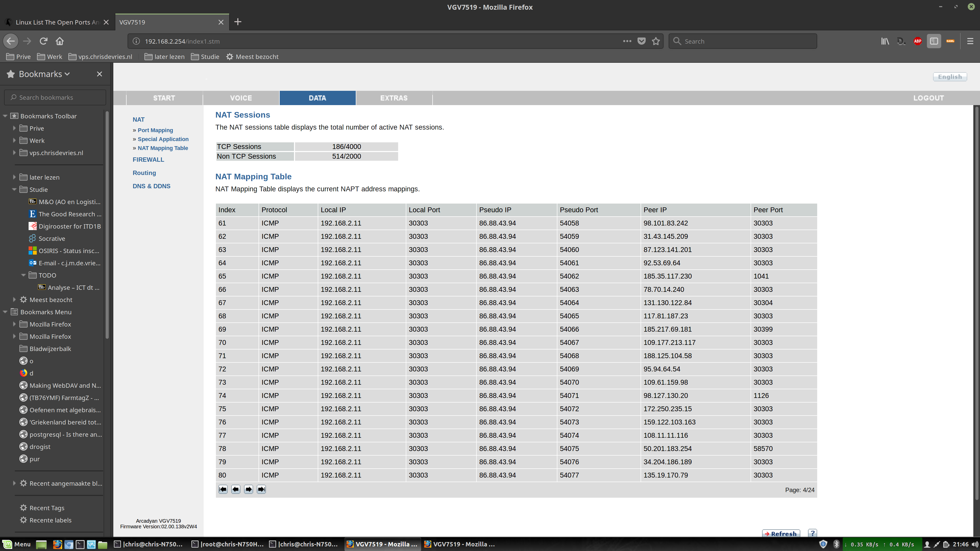
Task: Open the Bluetooth tray icon
Action: coord(836,545)
